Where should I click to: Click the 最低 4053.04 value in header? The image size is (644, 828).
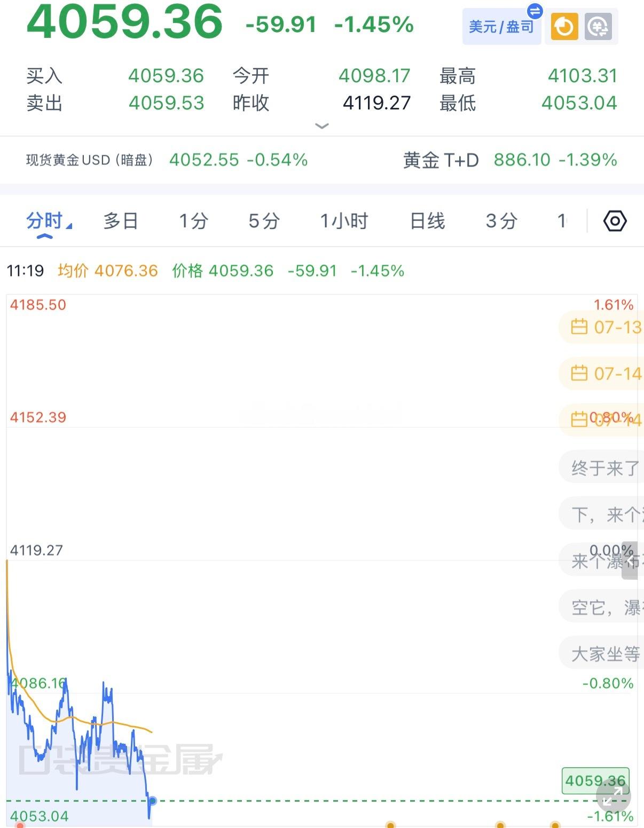coord(579,102)
